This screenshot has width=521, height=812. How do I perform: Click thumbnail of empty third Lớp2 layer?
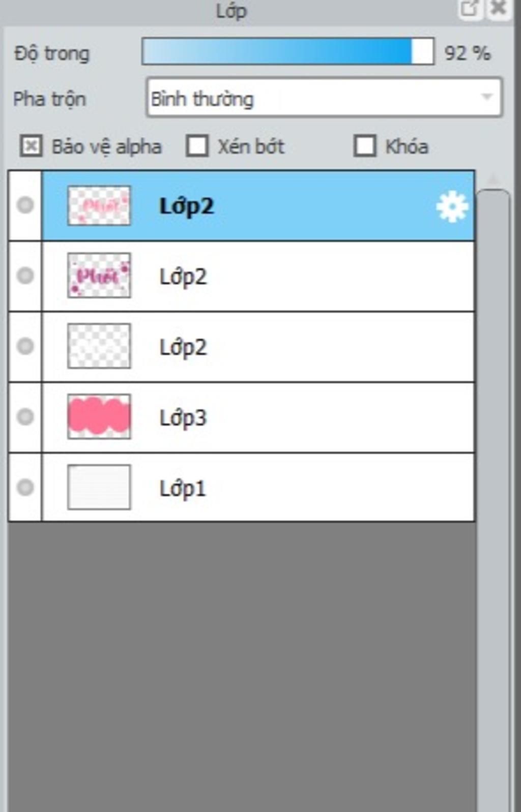(99, 346)
